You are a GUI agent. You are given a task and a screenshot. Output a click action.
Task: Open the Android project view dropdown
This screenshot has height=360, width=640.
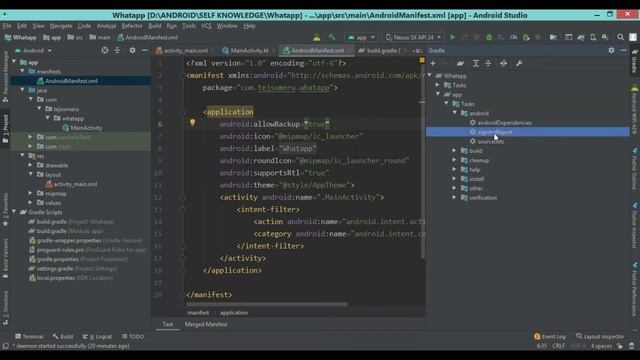click(33, 51)
